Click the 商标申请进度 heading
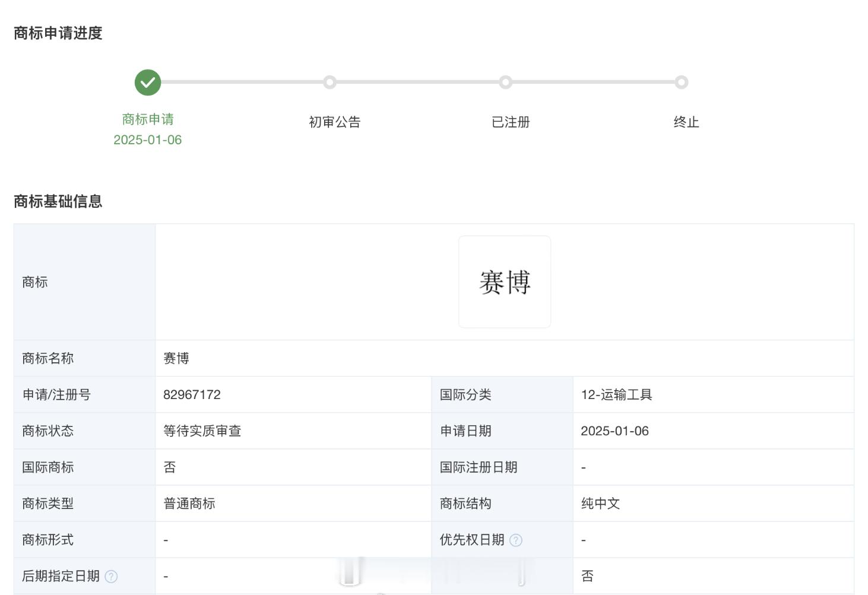Screen dimensions: 868x595 (58, 33)
